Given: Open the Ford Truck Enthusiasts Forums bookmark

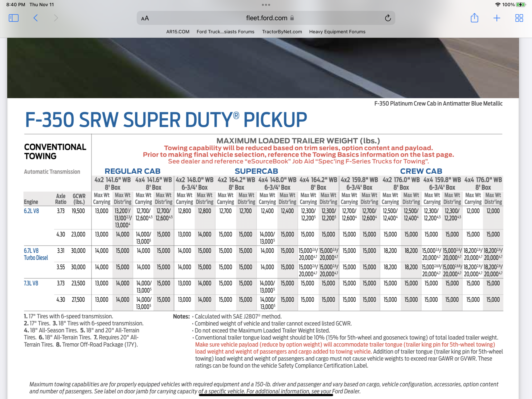Looking at the screenshot, I should (x=225, y=31).
